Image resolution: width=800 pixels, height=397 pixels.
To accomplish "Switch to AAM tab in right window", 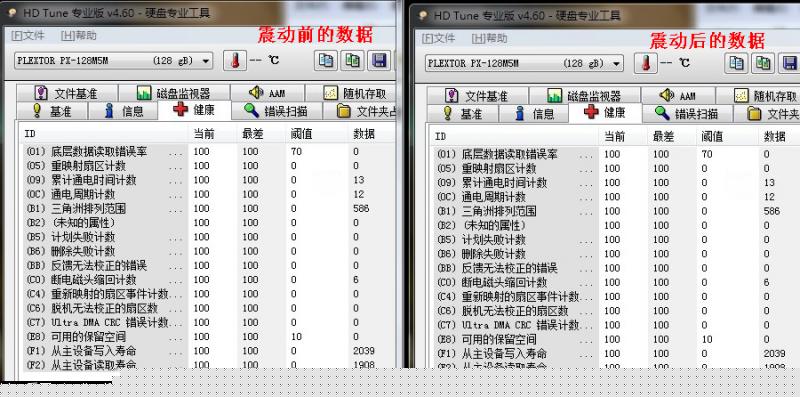I will click(x=678, y=96).
